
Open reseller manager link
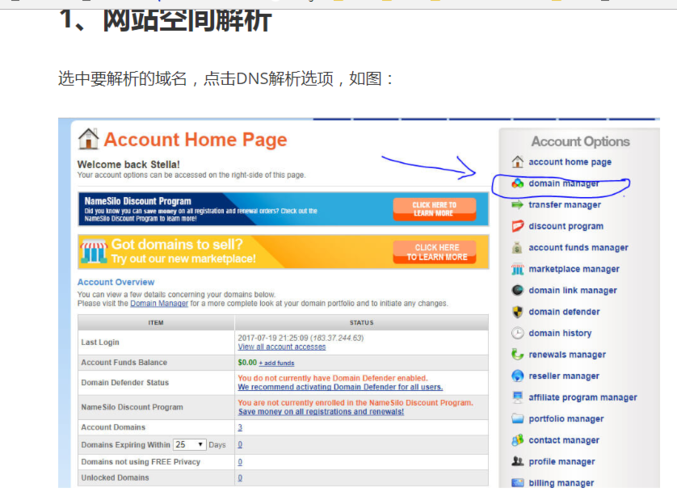[x=564, y=376]
